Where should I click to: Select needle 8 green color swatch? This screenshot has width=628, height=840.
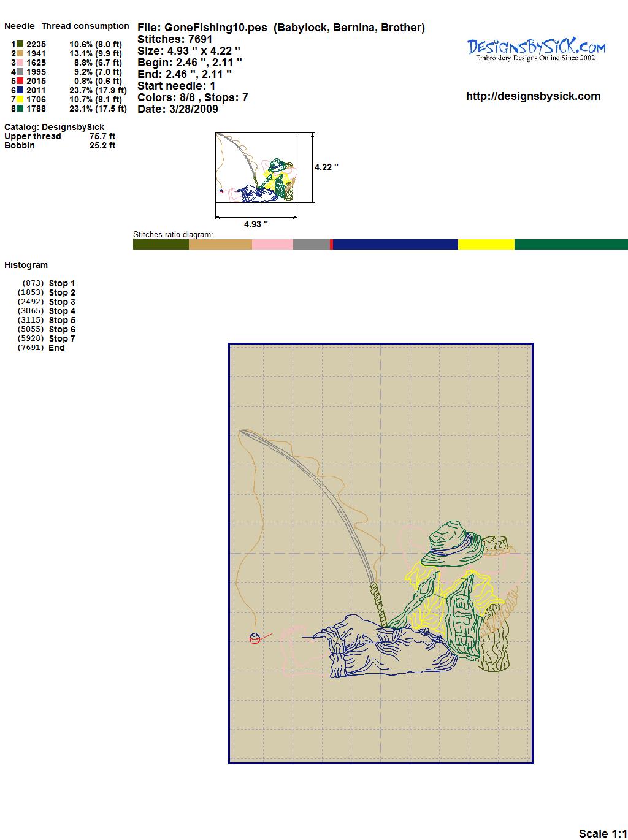point(20,109)
